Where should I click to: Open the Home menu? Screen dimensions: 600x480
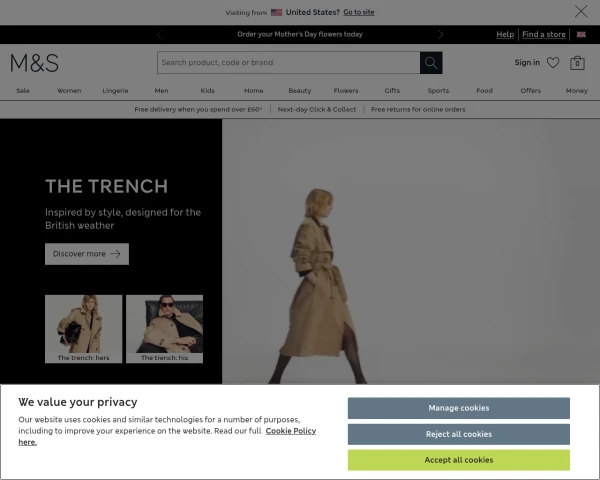click(x=254, y=91)
